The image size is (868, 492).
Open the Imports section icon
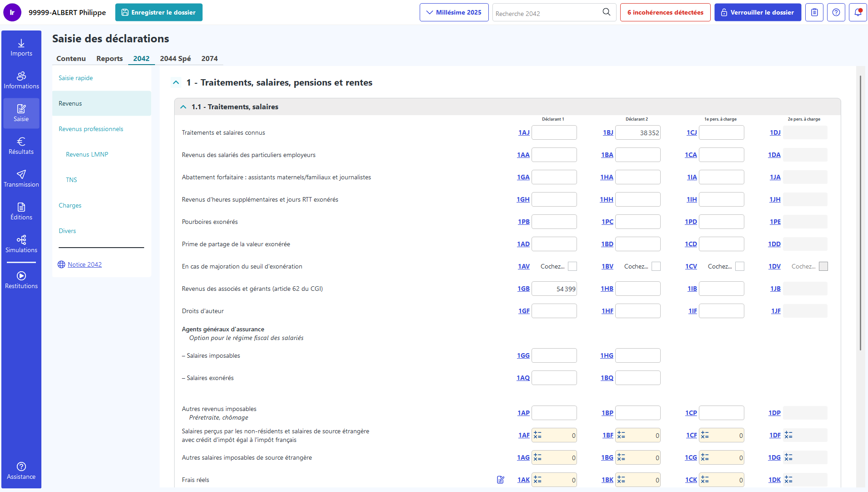point(21,44)
